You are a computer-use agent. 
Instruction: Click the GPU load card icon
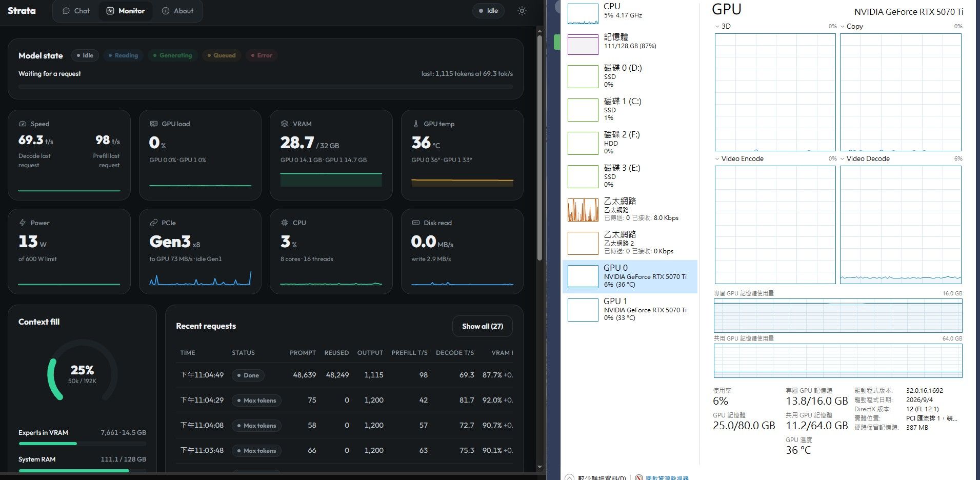[x=153, y=124]
